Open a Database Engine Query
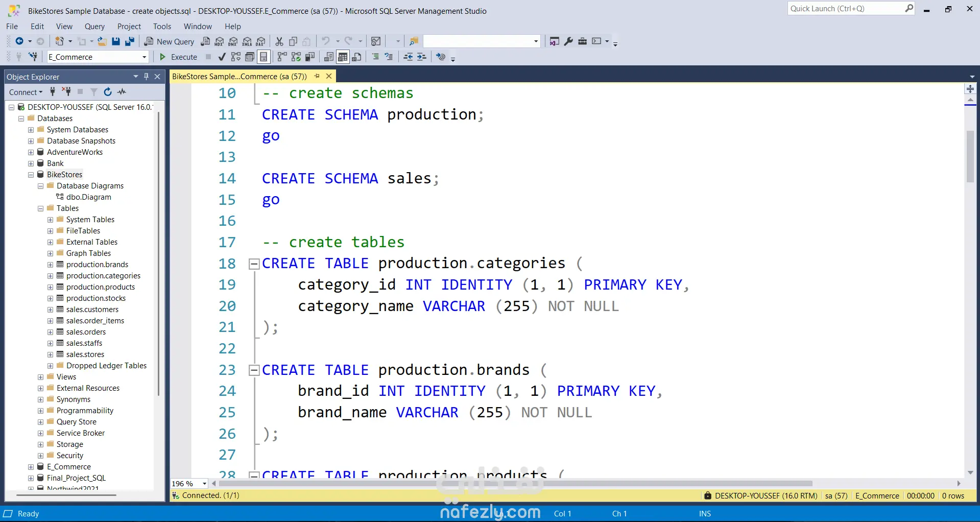Image resolution: width=980 pixels, height=522 pixels. click(x=205, y=41)
